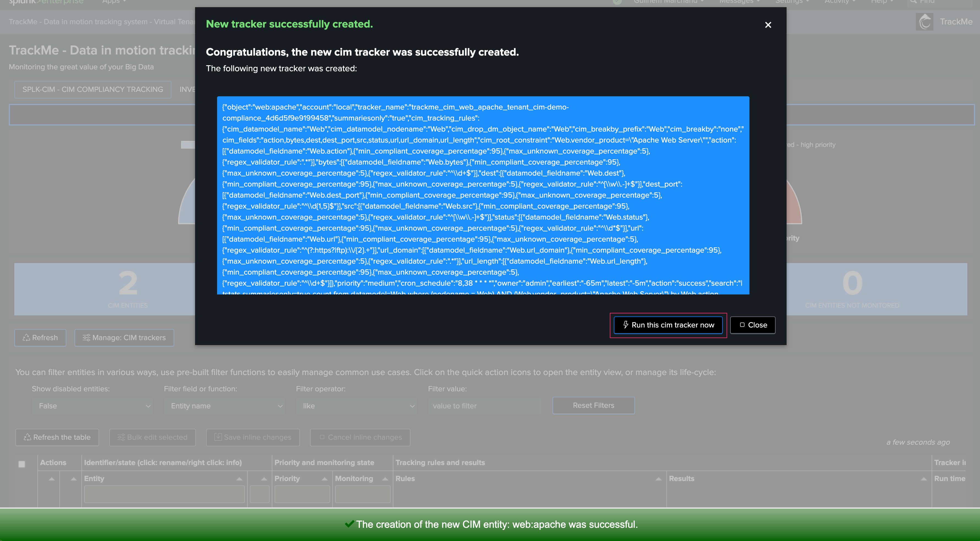Select the tracker JSON definition text box
Screen dimensions: 980x541
(x=483, y=195)
